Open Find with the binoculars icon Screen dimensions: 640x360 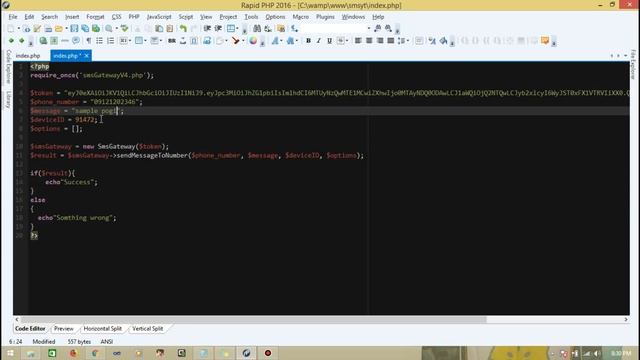click(257, 29)
